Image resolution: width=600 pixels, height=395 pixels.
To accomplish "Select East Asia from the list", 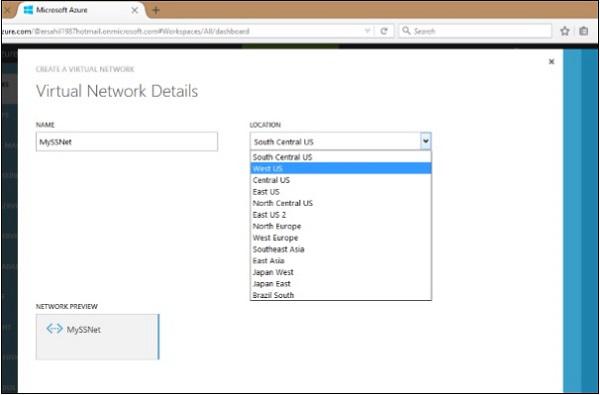I will [x=341, y=260].
